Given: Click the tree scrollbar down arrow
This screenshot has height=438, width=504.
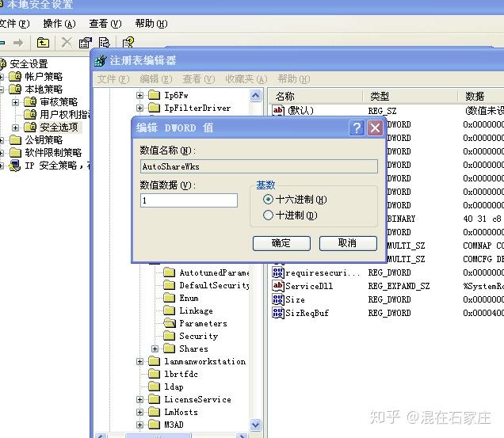Looking at the screenshot, I should click(255, 425).
